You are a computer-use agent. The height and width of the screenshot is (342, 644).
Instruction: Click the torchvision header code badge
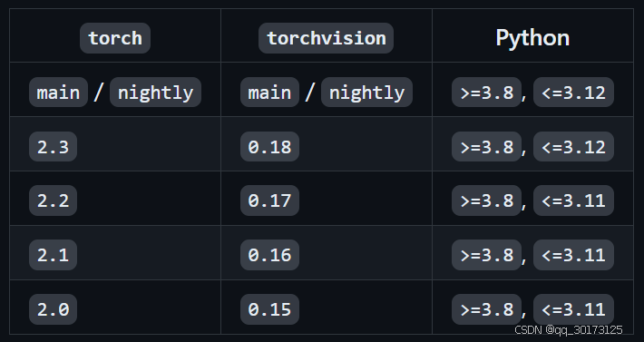(327, 38)
